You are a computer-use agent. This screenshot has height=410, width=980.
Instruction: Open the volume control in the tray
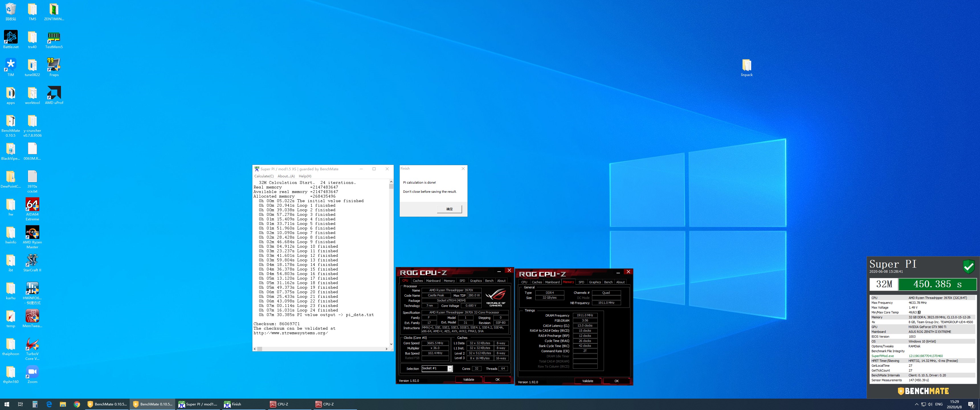[930, 404]
